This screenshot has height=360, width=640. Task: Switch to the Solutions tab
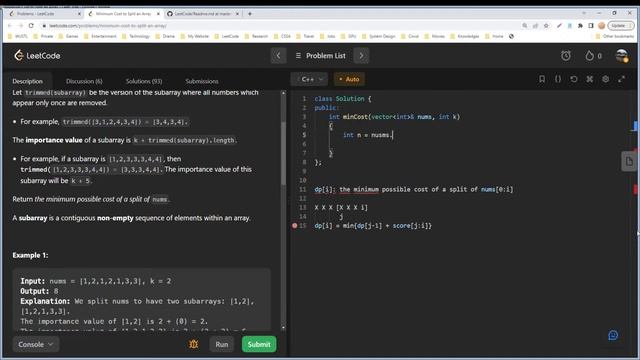tap(144, 81)
